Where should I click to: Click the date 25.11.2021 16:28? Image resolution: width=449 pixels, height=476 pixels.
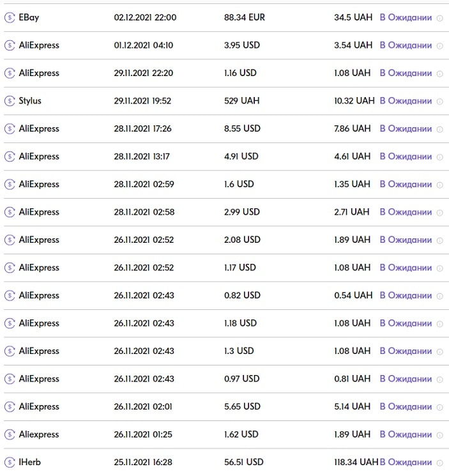pyautogui.click(x=142, y=462)
